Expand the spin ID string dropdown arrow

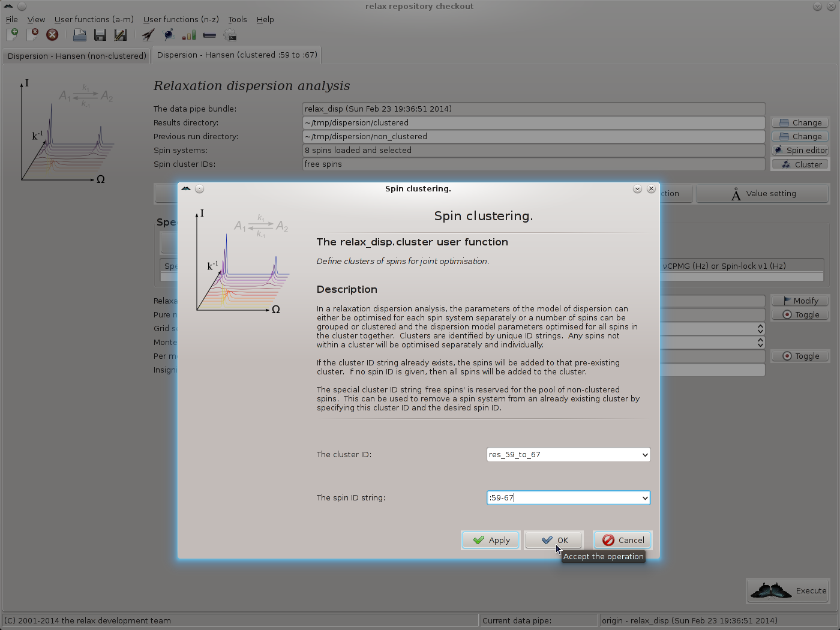645,498
